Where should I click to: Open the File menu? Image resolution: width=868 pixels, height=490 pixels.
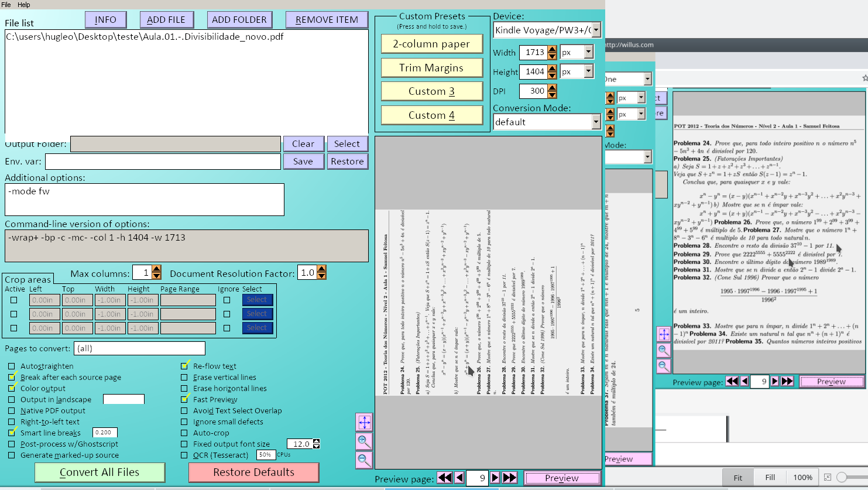[6, 5]
